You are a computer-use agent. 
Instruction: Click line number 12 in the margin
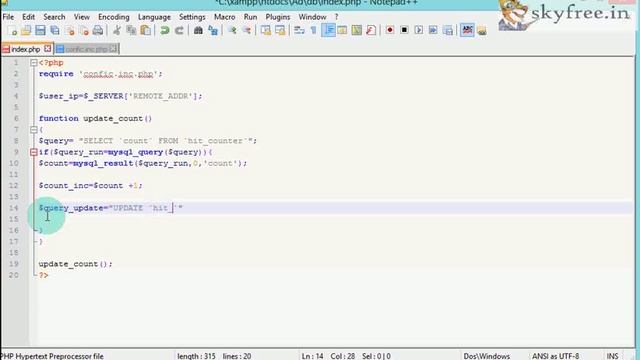(14, 186)
